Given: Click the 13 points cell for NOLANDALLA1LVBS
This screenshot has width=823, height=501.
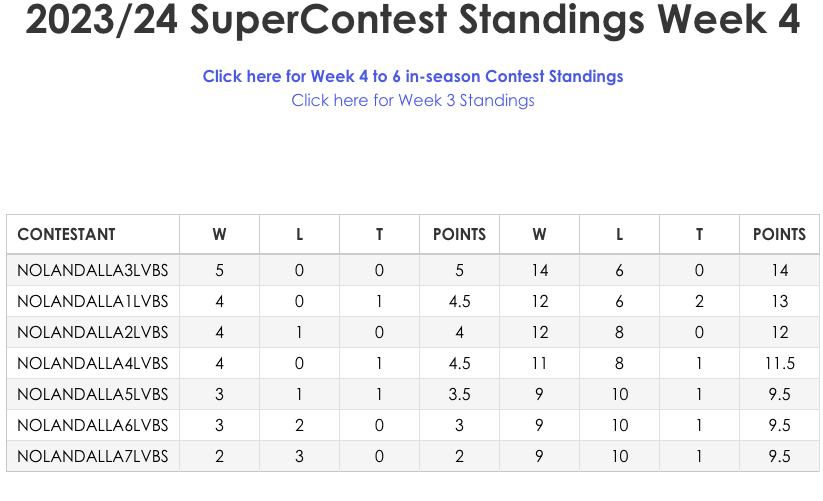Looking at the screenshot, I should (x=779, y=301).
